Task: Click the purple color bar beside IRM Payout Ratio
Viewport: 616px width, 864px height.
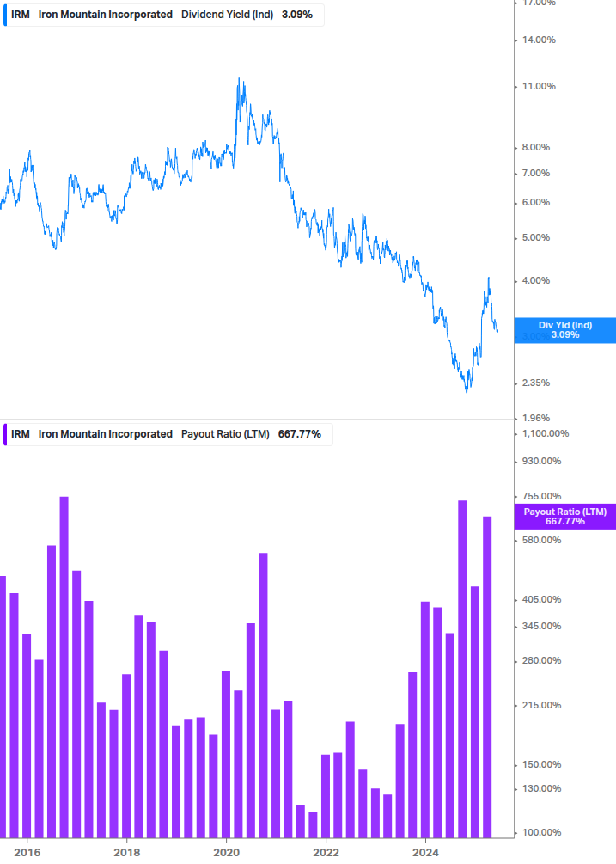Action: click(5, 434)
